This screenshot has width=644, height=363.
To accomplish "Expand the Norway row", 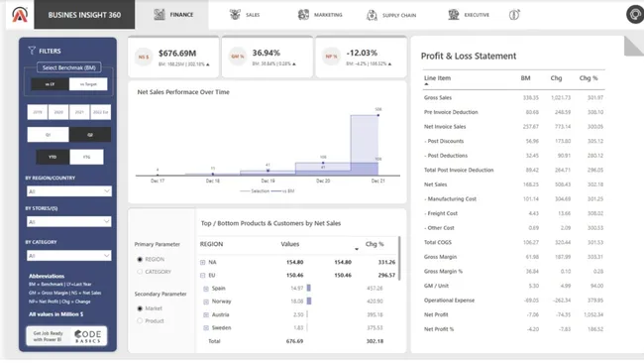I will [206, 302].
